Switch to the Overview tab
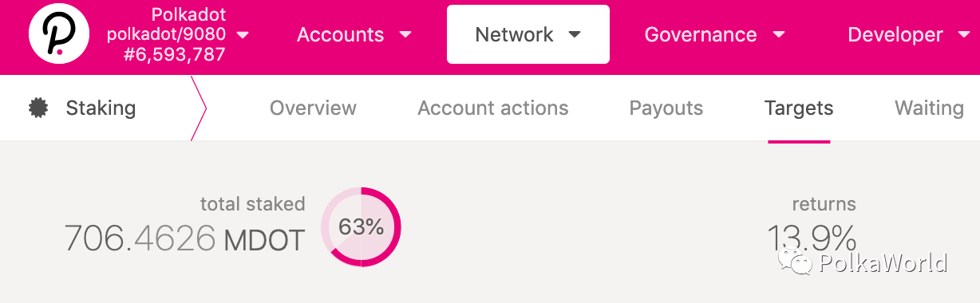Screen dimensions: 980x303 point(313,108)
